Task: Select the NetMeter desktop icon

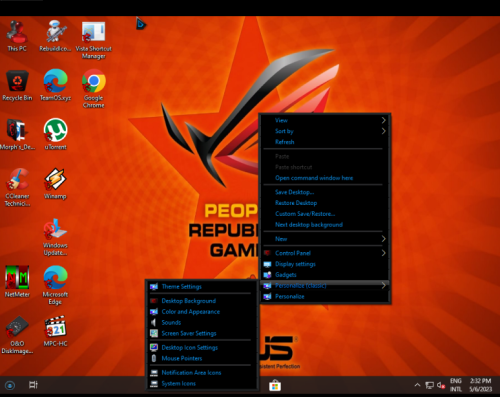Action: click(x=17, y=282)
